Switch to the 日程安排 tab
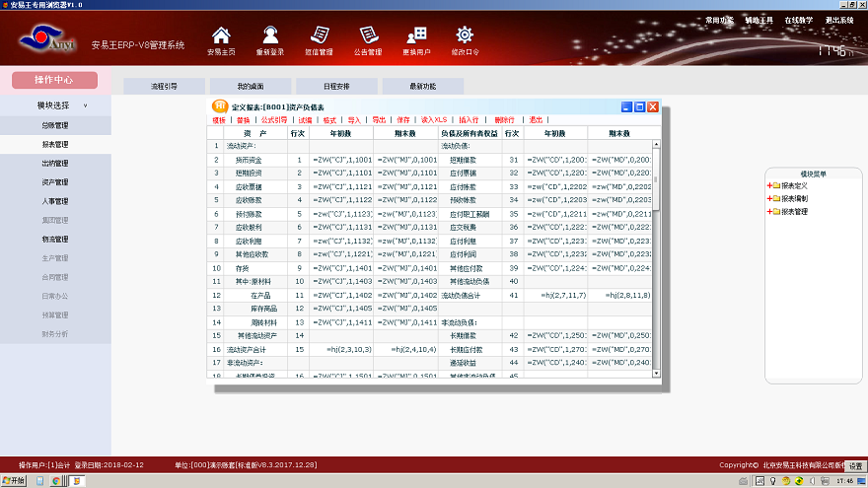Viewport: 868px width, 488px height. tap(336, 87)
